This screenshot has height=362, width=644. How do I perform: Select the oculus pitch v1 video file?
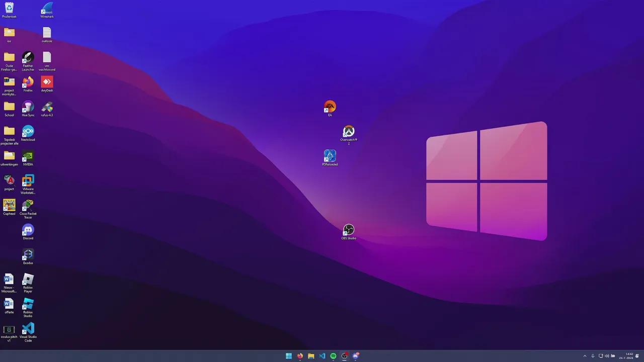9,332
